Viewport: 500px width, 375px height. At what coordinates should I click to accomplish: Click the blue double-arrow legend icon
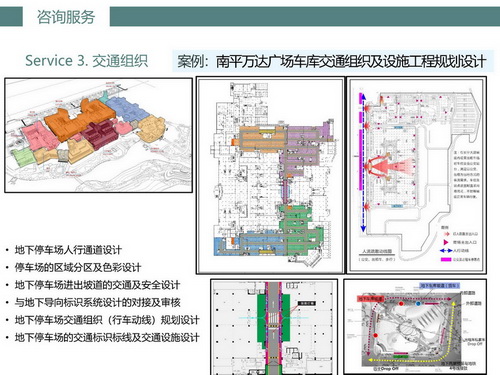[x=446, y=250]
